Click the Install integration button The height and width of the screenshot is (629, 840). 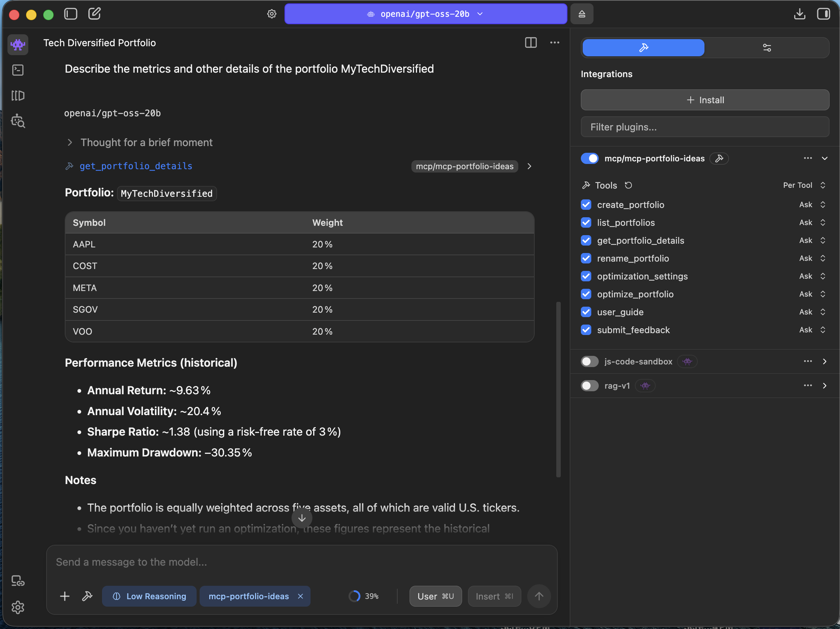click(705, 100)
